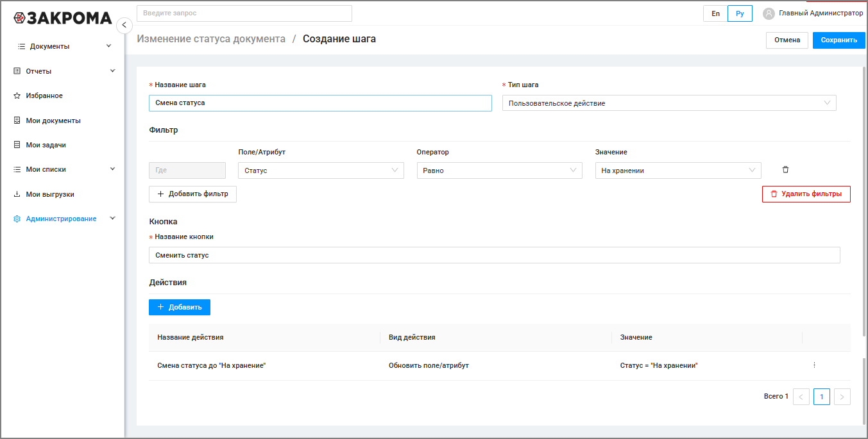This screenshot has height=439, width=868.
Task: Click the Главный Администратор user name
Action: tap(821, 13)
